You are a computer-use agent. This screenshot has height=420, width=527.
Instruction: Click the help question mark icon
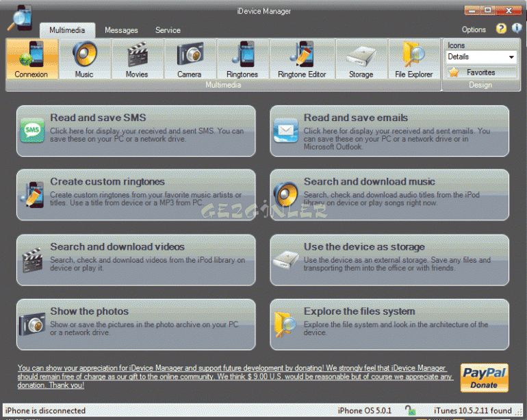coord(501,29)
